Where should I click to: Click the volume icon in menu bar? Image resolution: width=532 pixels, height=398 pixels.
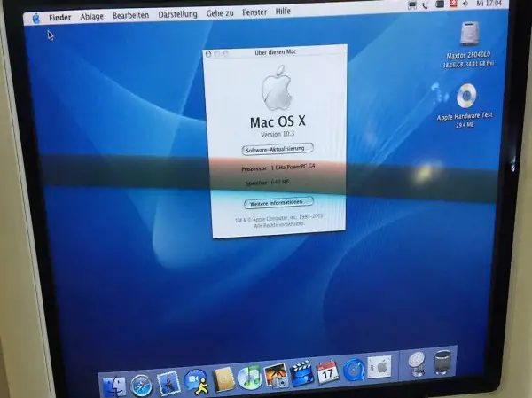click(x=464, y=4)
